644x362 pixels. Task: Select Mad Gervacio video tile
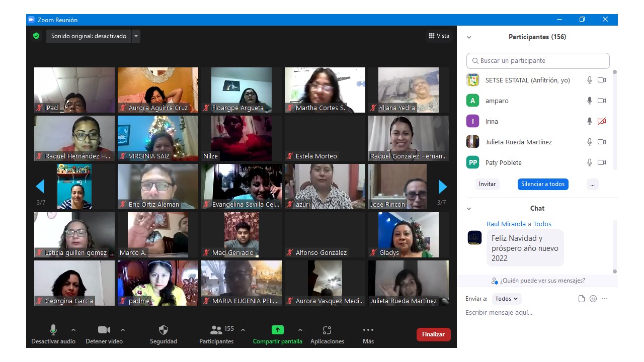pos(242,235)
